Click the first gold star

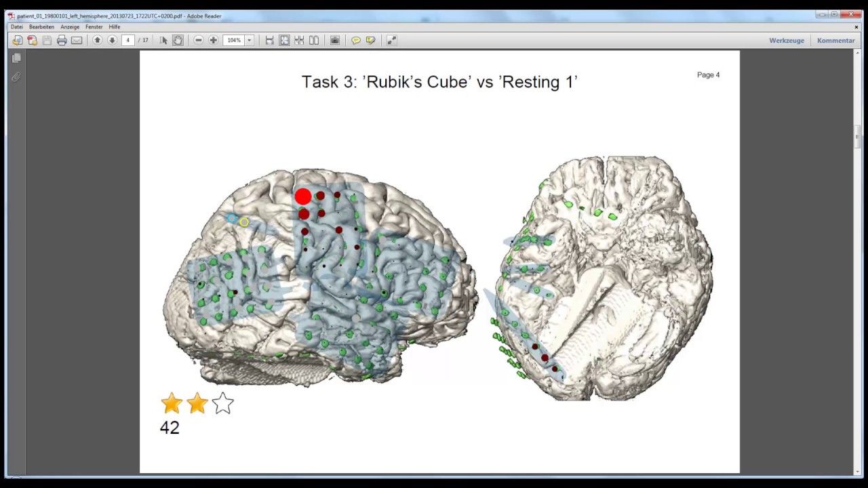[x=172, y=403]
